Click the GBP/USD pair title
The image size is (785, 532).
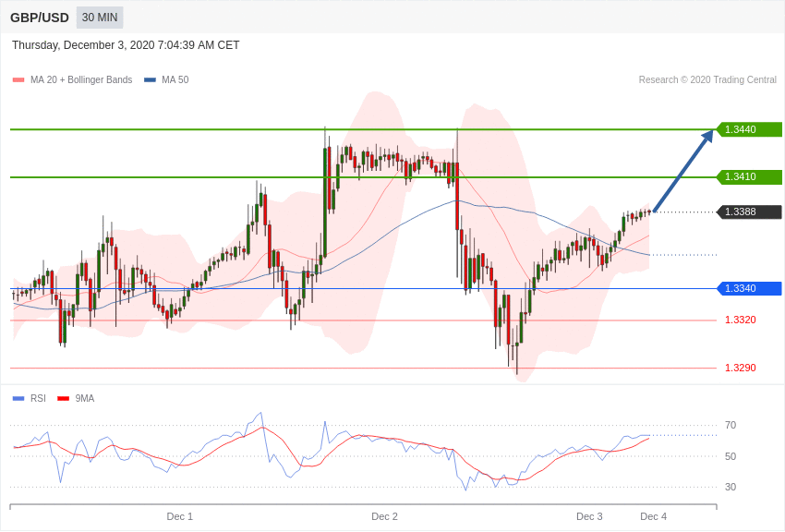(40, 18)
